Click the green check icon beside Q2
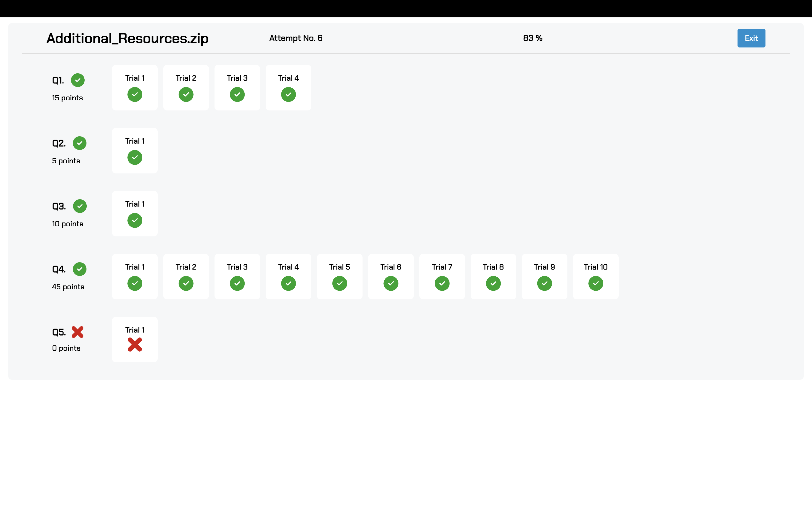 [79, 143]
